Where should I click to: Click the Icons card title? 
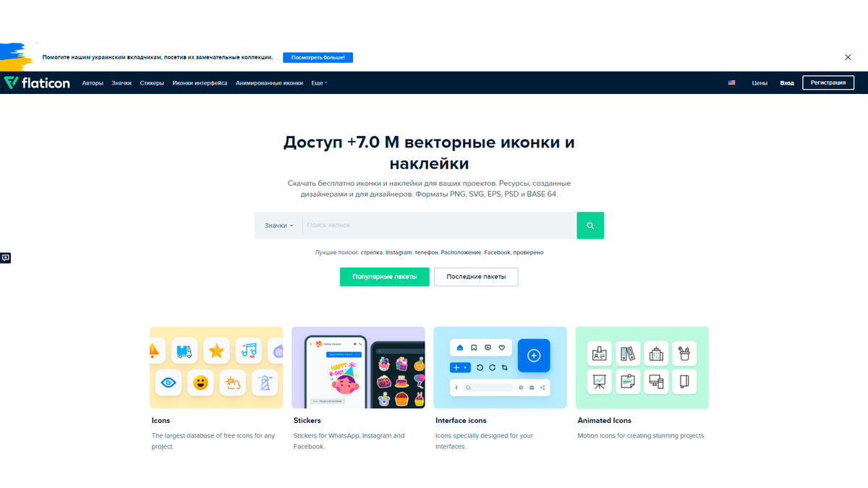(161, 420)
